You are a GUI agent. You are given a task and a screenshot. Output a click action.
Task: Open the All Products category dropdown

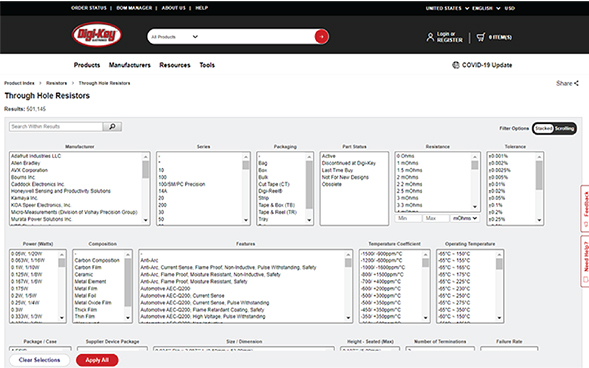pos(175,37)
